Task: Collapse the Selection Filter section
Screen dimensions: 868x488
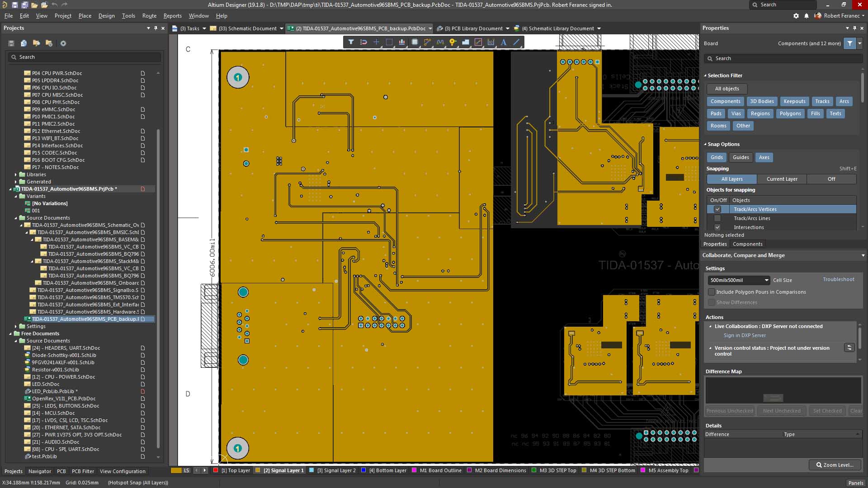Action: coord(705,75)
